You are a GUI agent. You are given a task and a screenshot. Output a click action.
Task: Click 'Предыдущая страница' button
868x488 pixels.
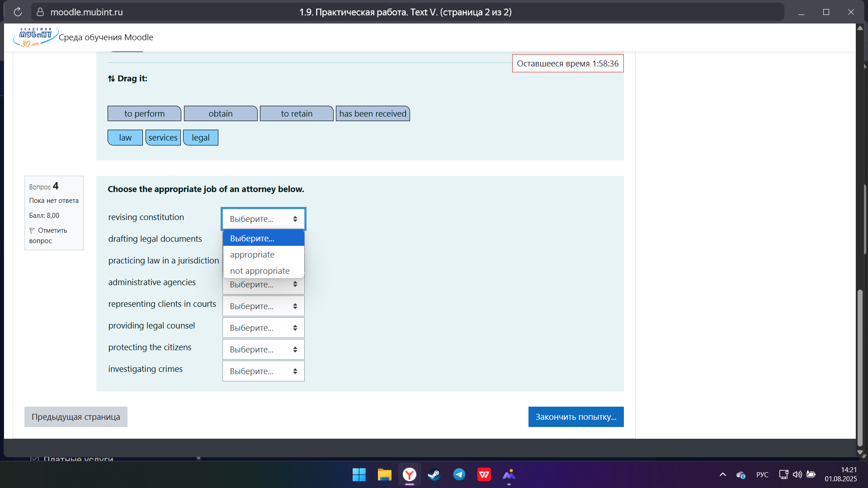coord(76,417)
